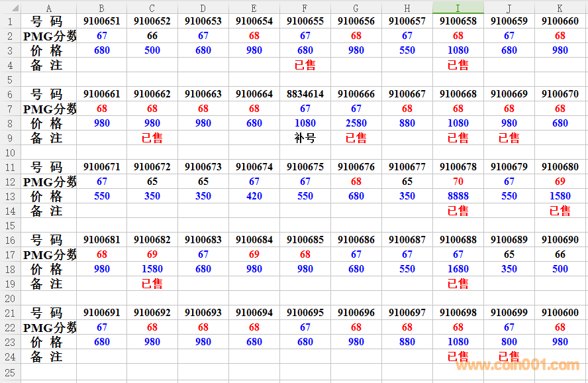Select the cell containing serial 8834614
This screenshot has width=588, height=383.
tap(305, 94)
